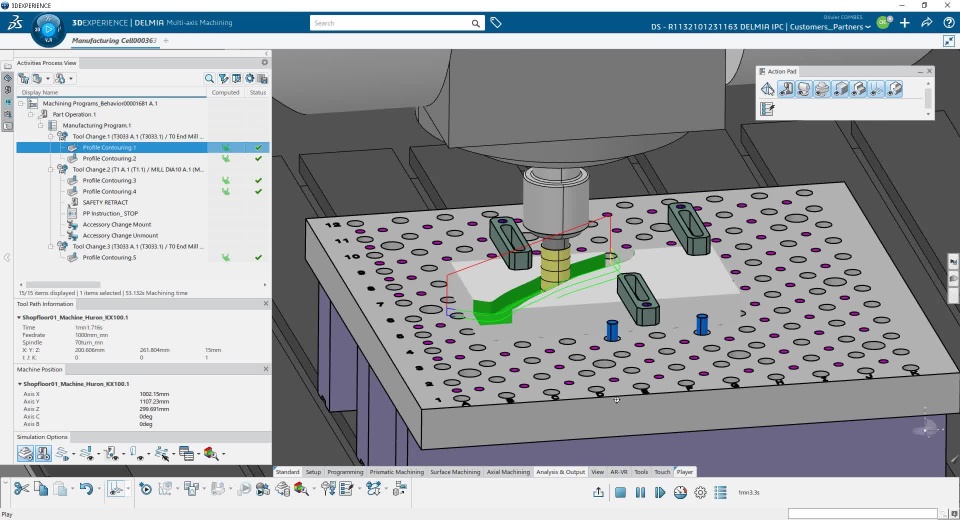Open Activities Process View settings gear
The image size is (960, 520).
264,62
